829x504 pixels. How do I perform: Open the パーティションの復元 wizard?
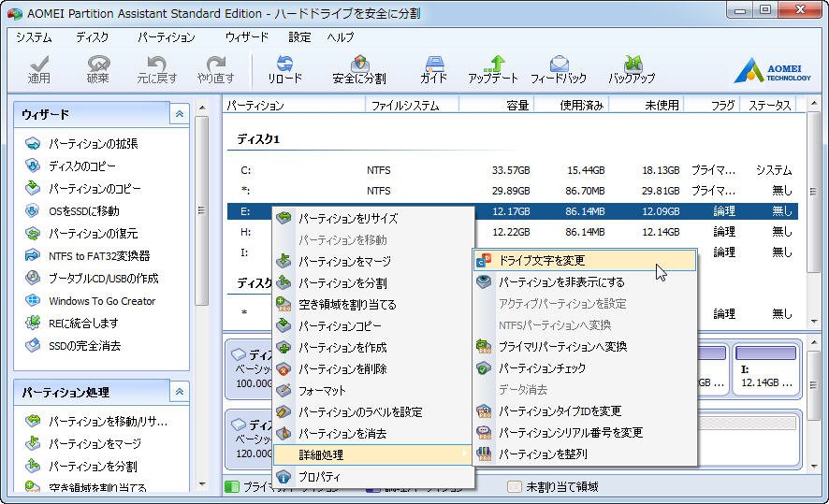[82, 234]
